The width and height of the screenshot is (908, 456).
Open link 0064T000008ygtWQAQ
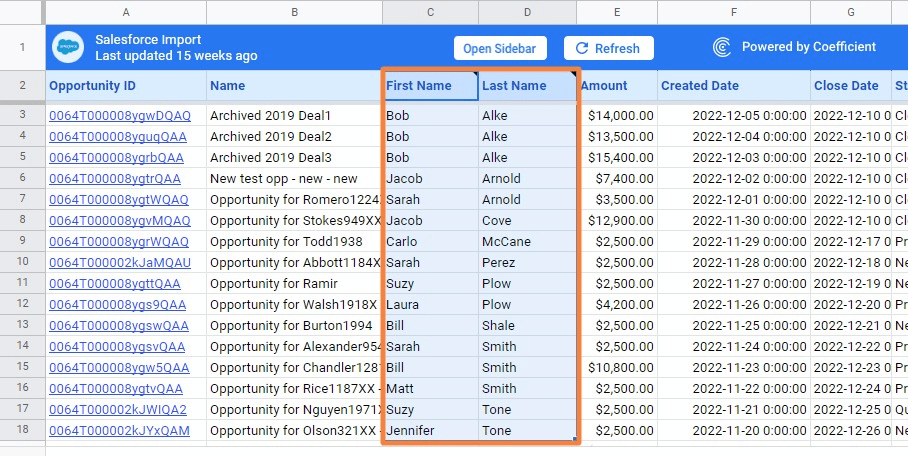pyautogui.click(x=119, y=199)
